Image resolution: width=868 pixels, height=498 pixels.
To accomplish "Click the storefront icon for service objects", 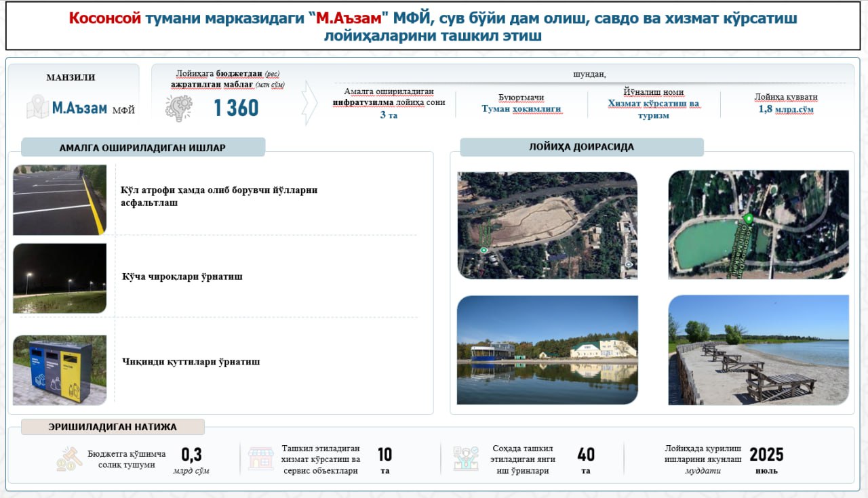I will pos(260,459).
